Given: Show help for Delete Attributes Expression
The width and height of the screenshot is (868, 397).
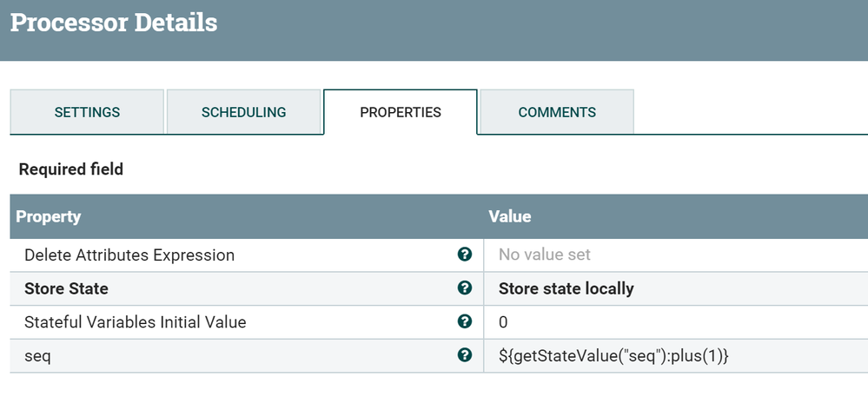Looking at the screenshot, I should coord(465,255).
